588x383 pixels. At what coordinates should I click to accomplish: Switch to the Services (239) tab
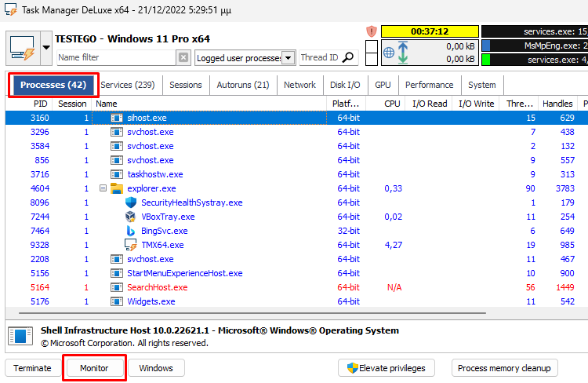[128, 85]
